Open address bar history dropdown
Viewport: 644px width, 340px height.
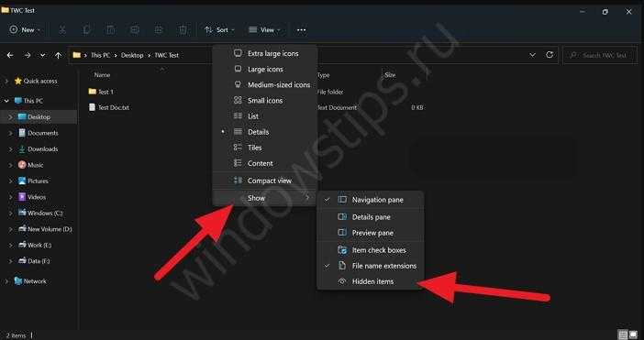[532, 55]
